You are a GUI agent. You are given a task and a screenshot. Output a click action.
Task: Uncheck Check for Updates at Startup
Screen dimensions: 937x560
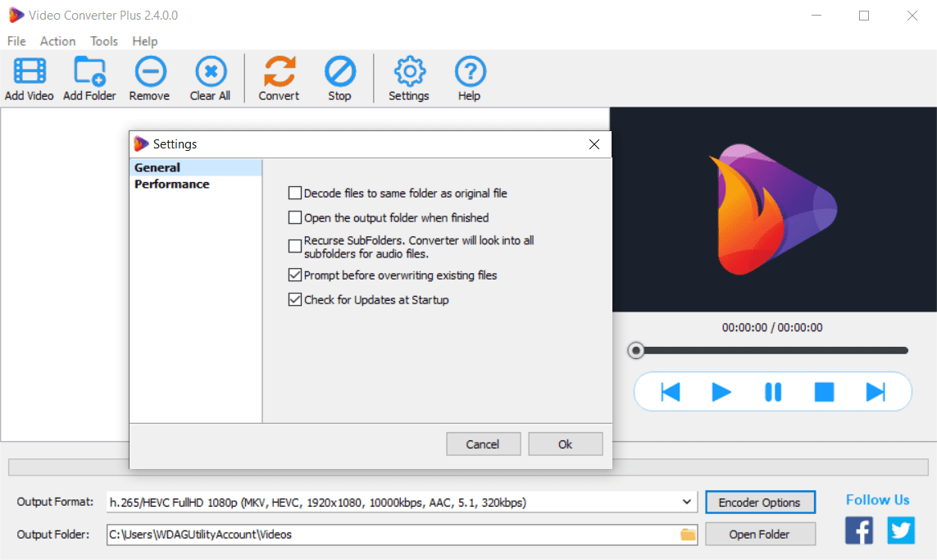(294, 299)
